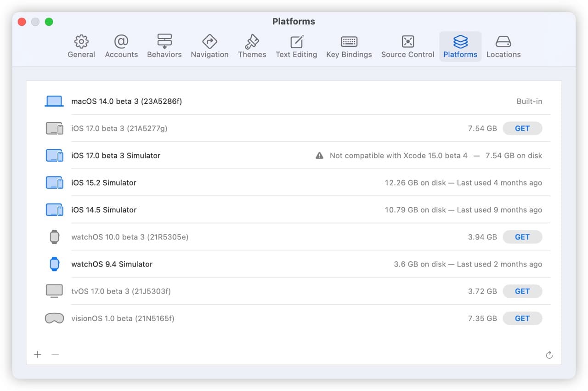
Task: Click 10.79 GB on disk usage text
Action: click(x=415, y=210)
